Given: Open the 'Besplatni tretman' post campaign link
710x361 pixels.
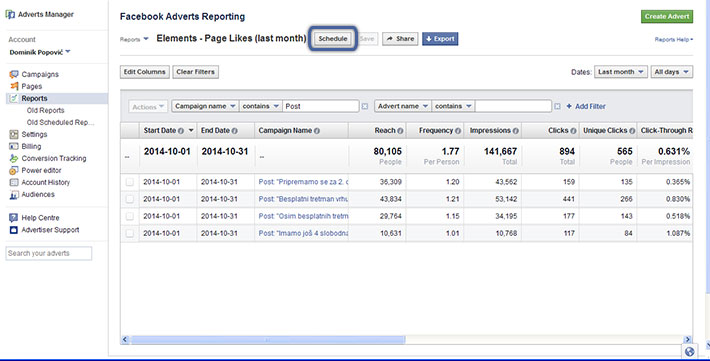Looking at the screenshot, I should [303, 199].
